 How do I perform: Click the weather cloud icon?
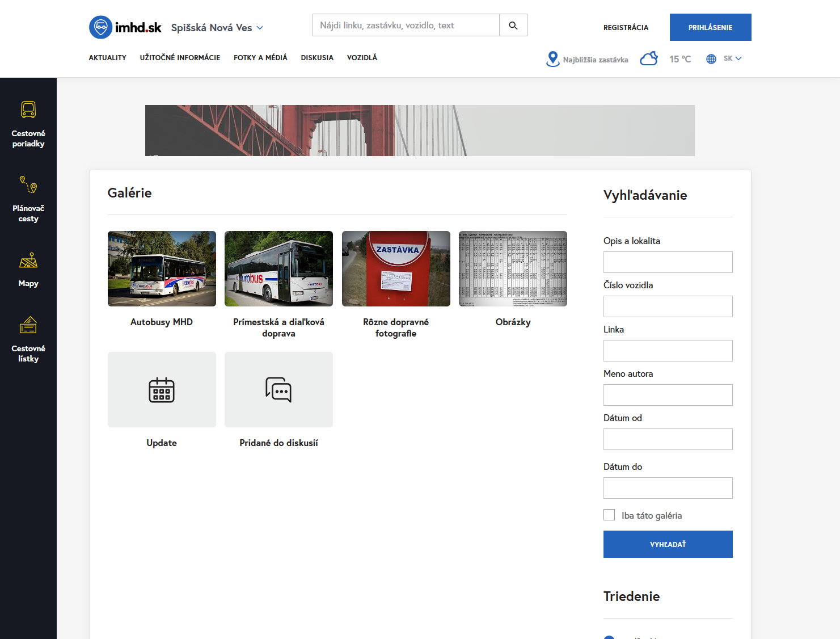[648, 59]
